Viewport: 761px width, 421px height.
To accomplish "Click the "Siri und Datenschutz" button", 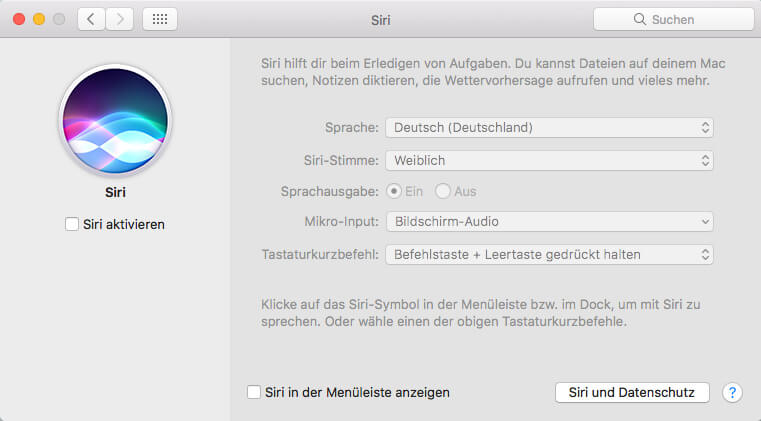I will (632, 392).
